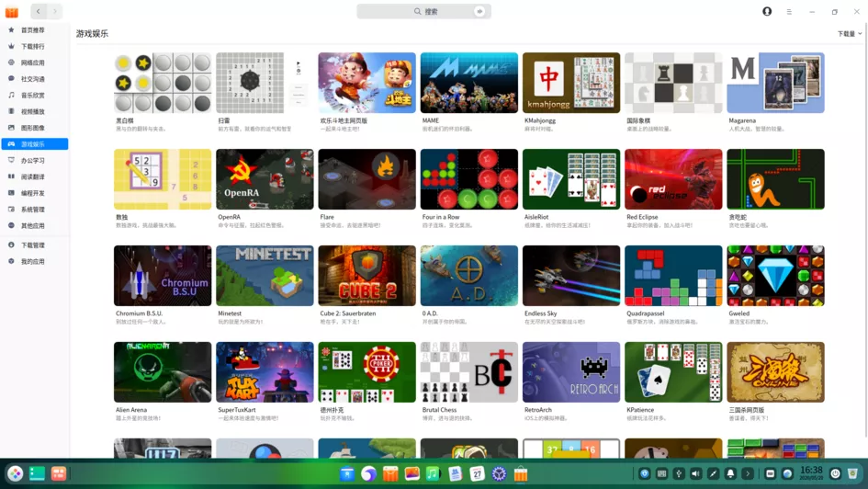Click the USB device tray icon

point(679,473)
